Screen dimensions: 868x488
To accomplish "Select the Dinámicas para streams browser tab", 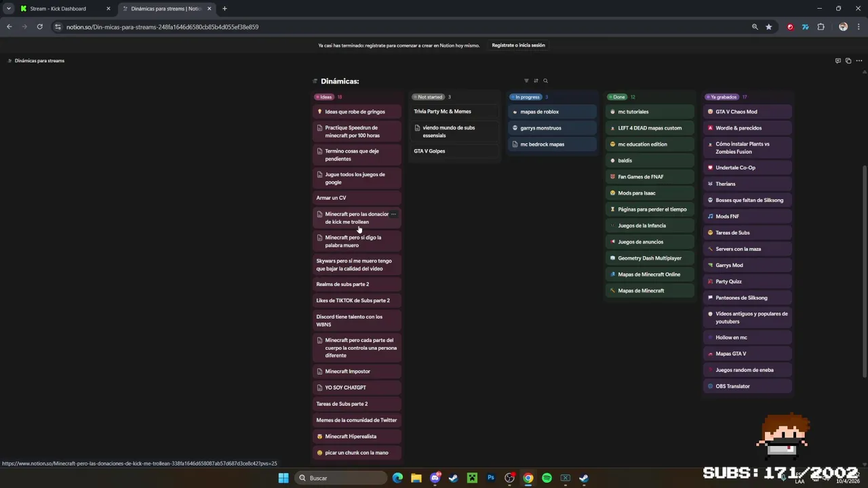I will (x=166, y=9).
